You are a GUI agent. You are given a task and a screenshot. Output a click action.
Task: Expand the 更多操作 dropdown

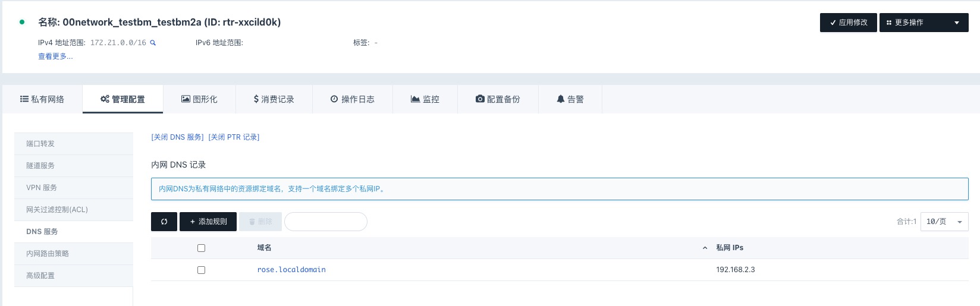[x=924, y=23]
